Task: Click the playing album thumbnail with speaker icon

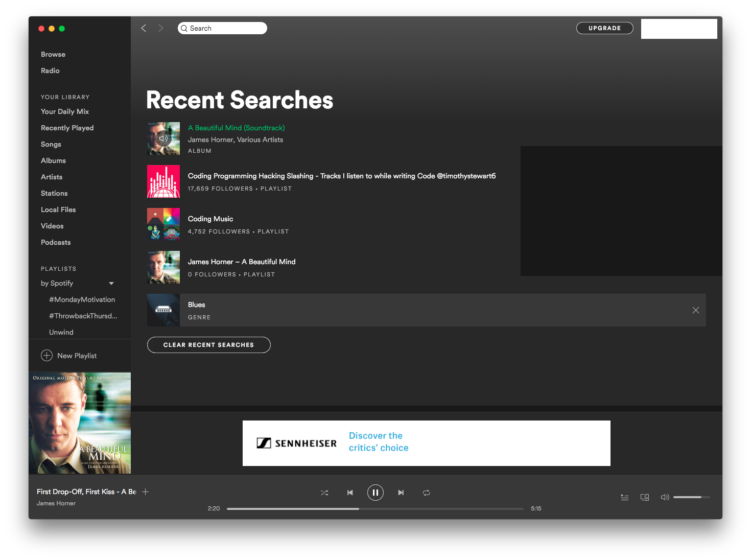Action: point(163,138)
